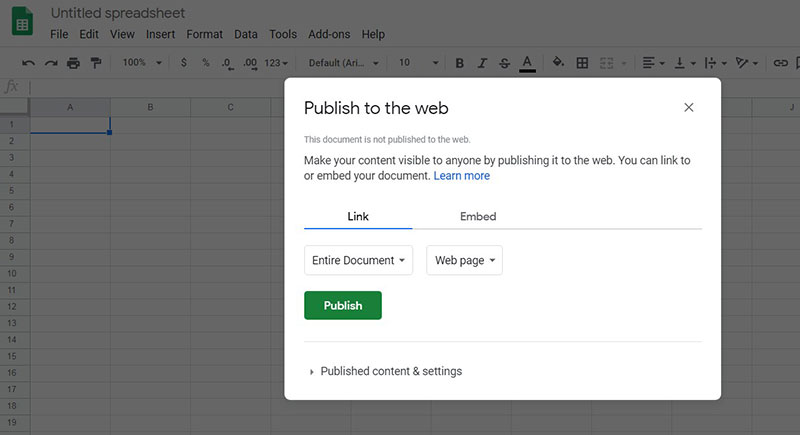This screenshot has height=435, width=800.
Task: Open the Learn more link
Action: (462, 176)
